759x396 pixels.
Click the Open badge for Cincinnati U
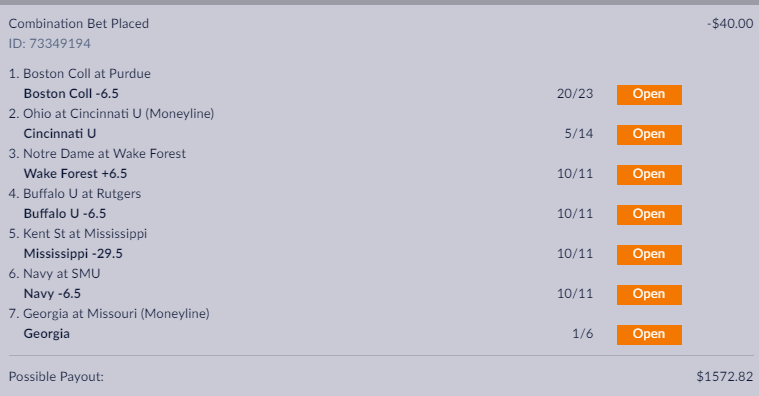pos(649,135)
